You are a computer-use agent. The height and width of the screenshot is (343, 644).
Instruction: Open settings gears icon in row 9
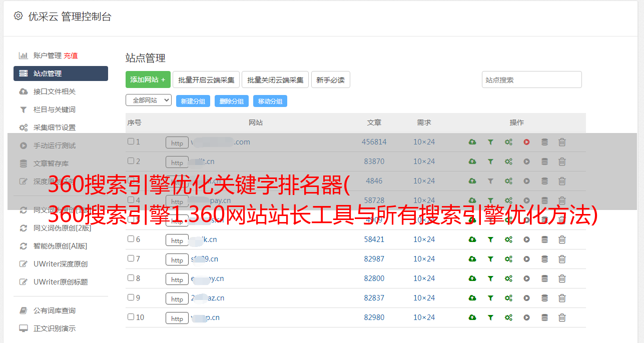pos(508,298)
